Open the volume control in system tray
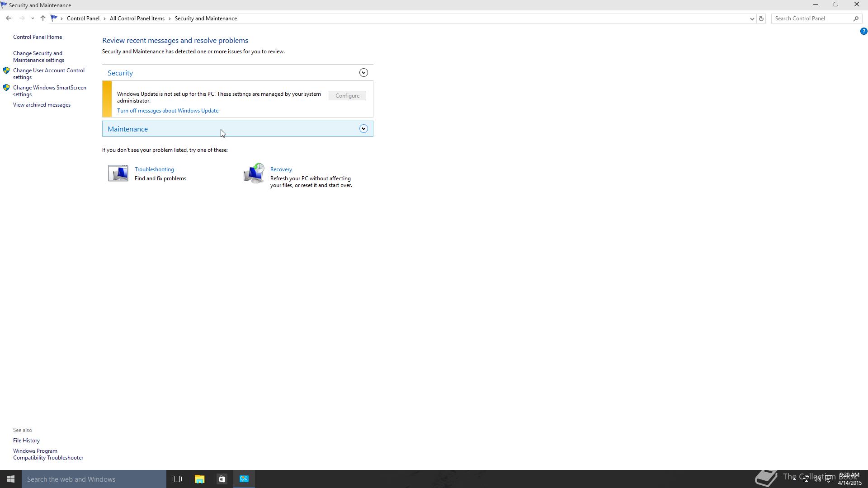Viewport: 868px width, 488px height. tap(817, 479)
